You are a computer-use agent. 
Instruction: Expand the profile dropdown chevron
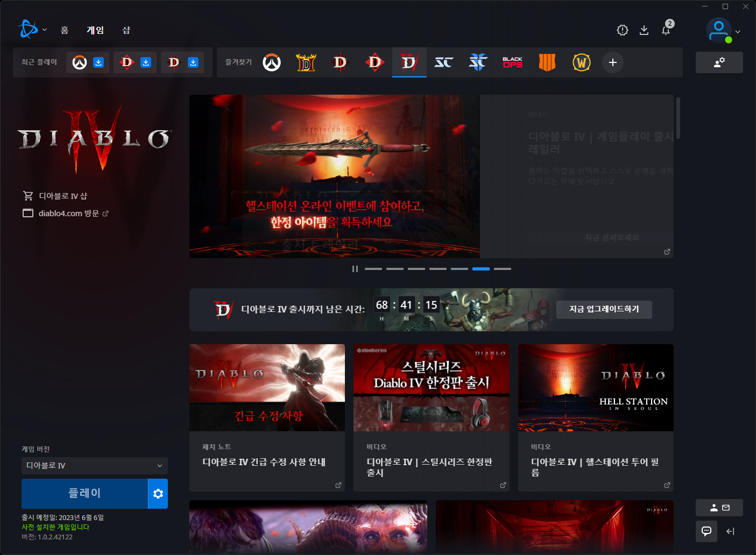point(738,32)
